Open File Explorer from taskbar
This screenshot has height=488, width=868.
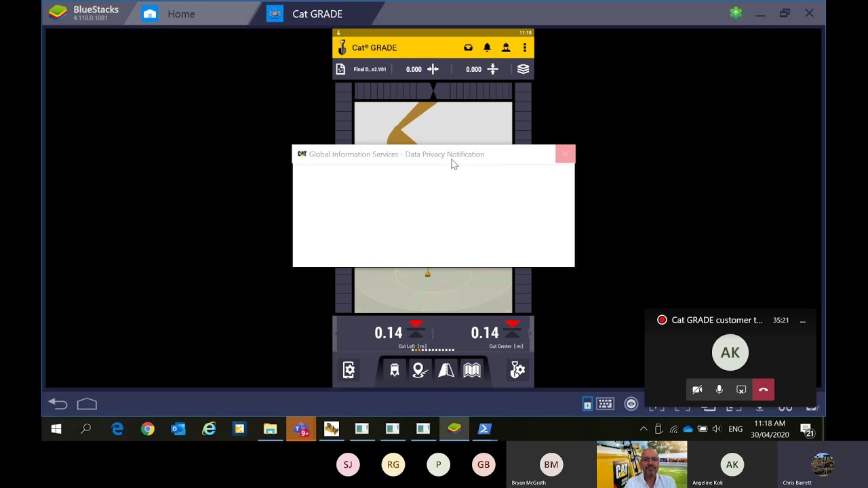pyautogui.click(x=271, y=429)
